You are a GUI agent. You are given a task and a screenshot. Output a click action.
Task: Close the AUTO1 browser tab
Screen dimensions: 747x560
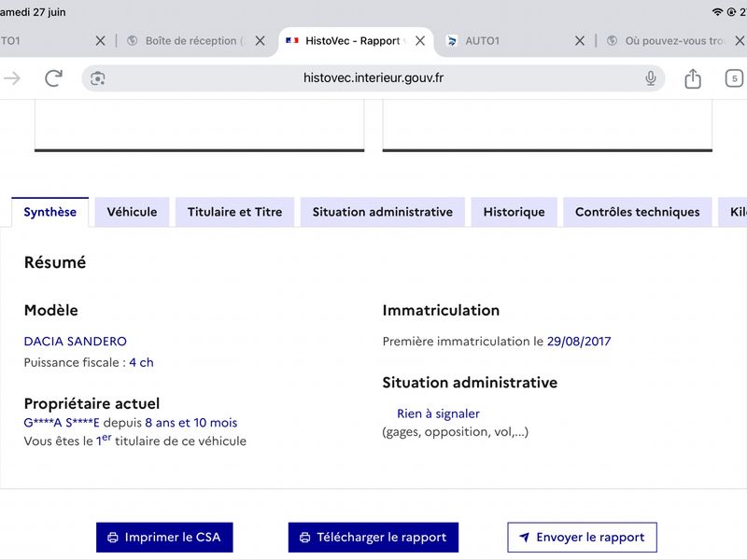tap(579, 41)
